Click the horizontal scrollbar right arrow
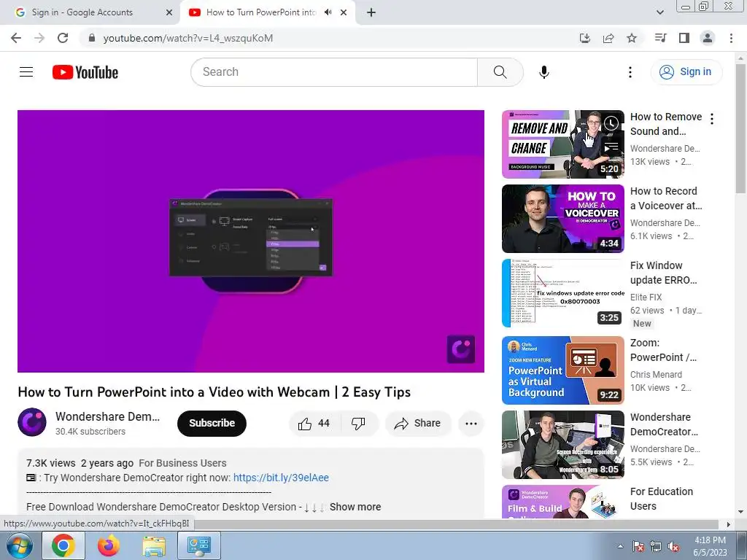The image size is (747, 560). click(x=729, y=524)
